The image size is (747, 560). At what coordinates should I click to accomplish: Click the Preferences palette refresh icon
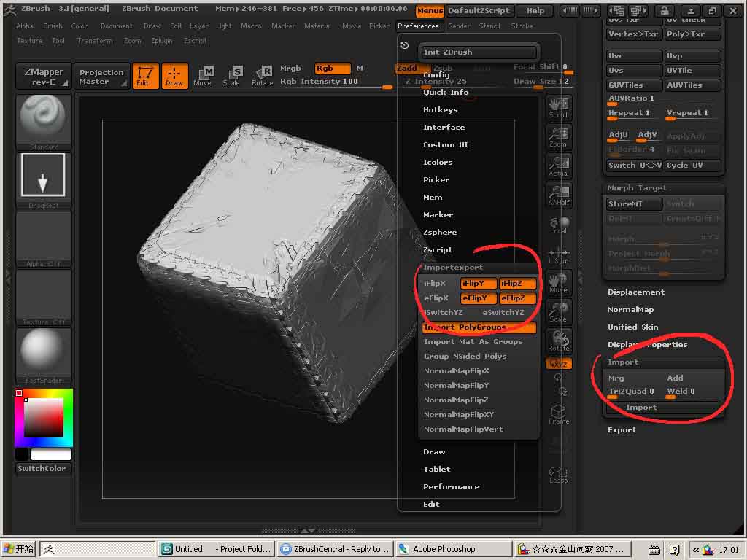tap(404, 46)
